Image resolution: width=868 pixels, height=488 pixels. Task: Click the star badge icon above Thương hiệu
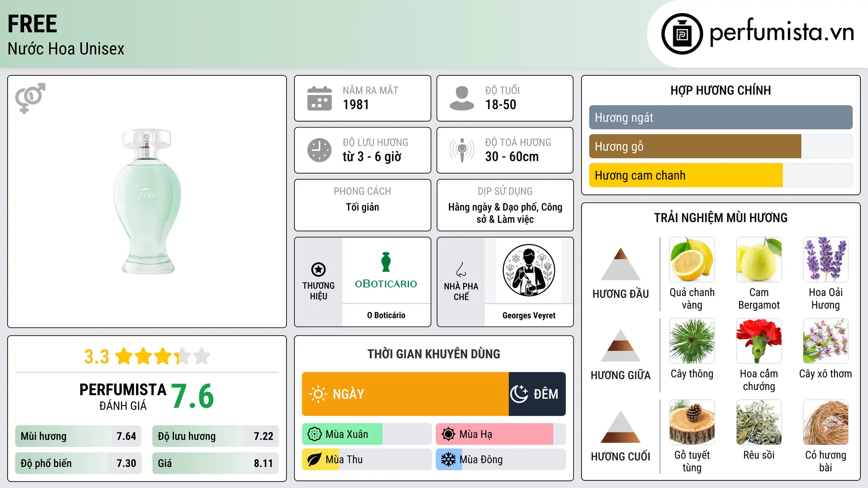(318, 269)
